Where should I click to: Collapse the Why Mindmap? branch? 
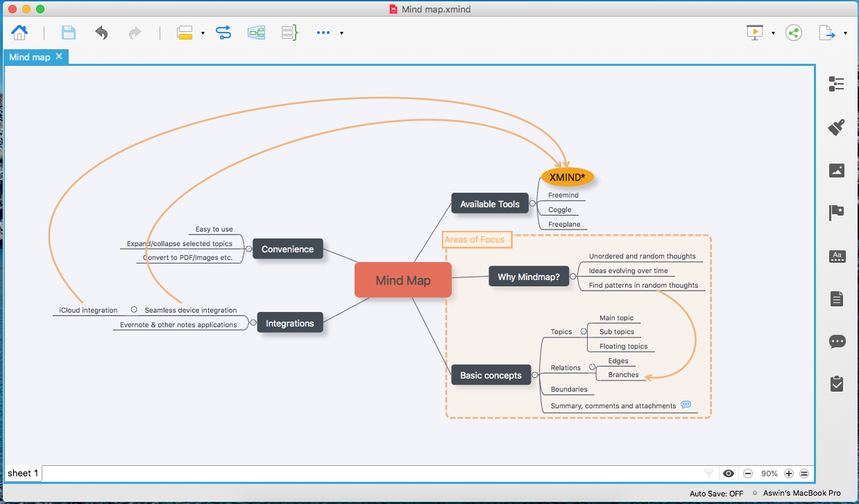tap(573, 277)
